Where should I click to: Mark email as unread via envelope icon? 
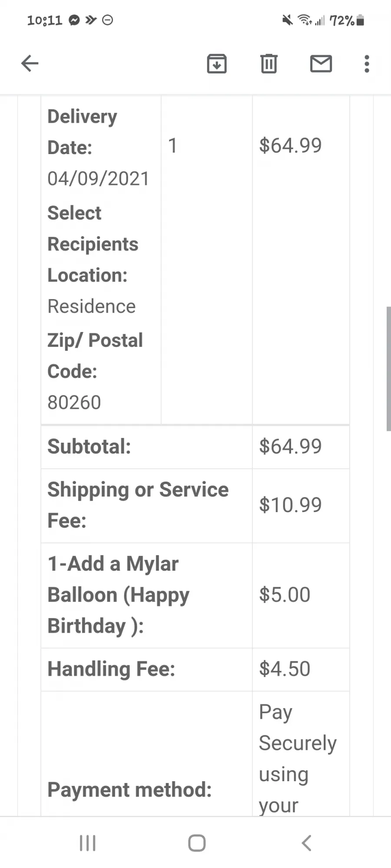tap(321, 64)
